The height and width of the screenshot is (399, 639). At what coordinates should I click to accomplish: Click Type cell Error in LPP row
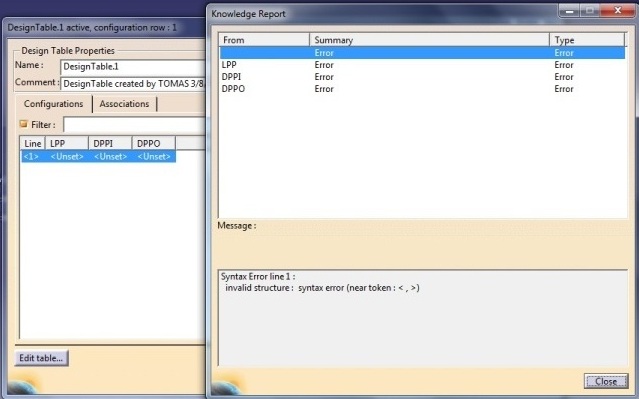point(564,65)
